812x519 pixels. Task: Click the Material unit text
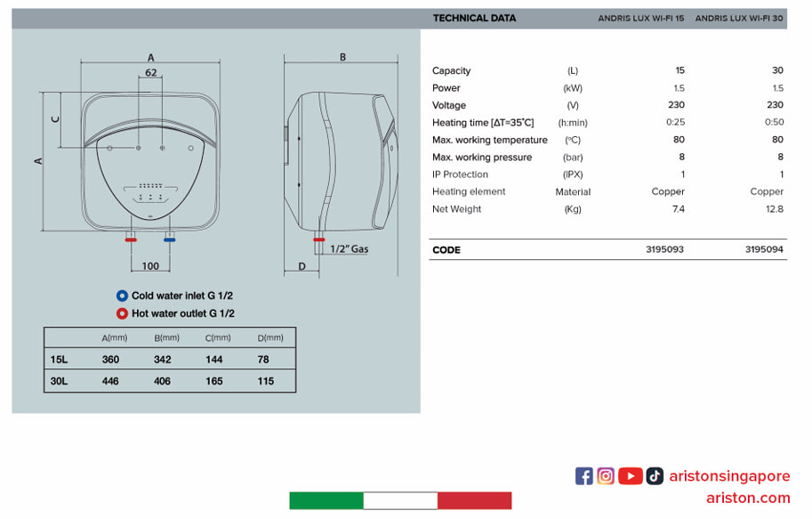click(x=573, y=191)
